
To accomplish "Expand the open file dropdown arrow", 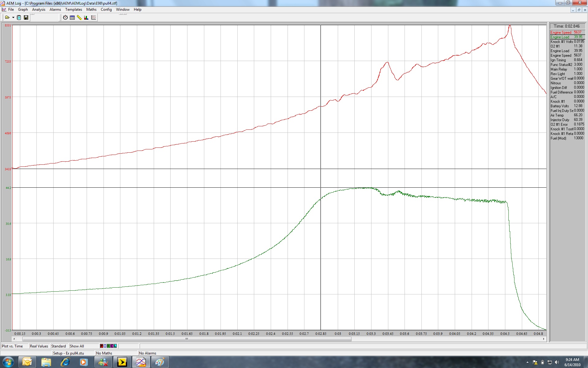I will click(x=13, y=17).
